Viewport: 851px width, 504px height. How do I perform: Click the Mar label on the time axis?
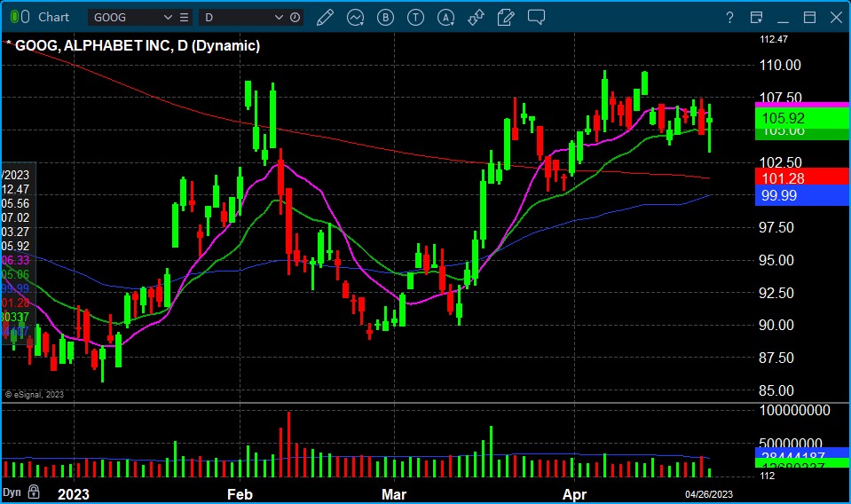pyautogui.click(x=393, y=494)
